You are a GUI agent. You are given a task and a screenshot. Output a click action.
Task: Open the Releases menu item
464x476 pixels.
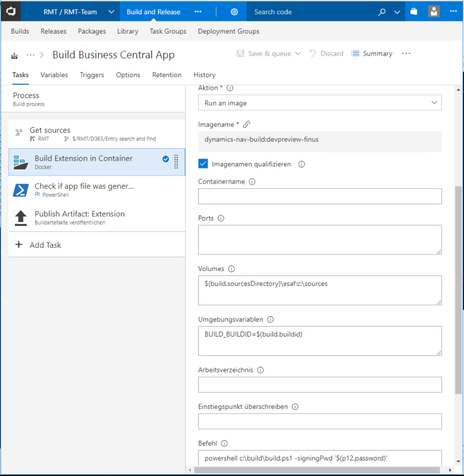coord(53,31)
